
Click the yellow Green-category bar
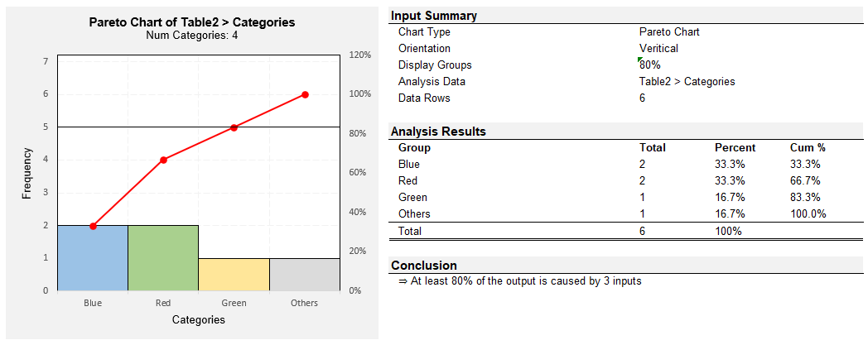pos(234,274)
